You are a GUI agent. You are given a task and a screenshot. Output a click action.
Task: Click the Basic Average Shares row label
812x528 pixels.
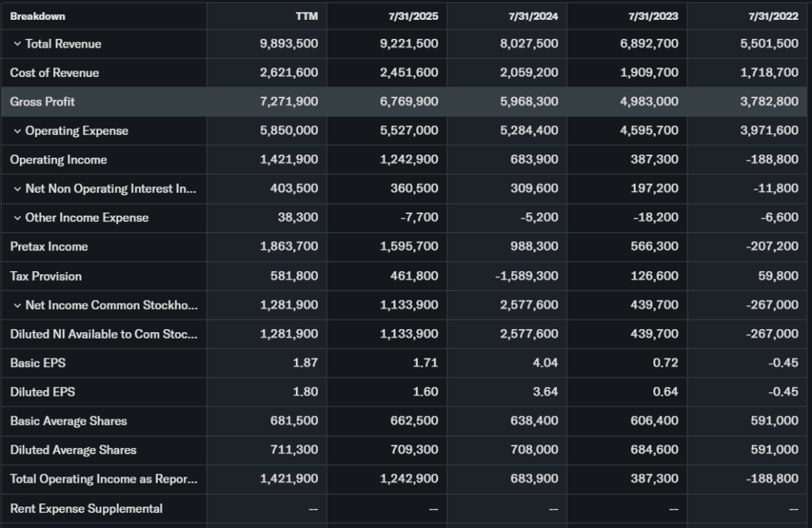pyautogui.click(x=68, y=421)
